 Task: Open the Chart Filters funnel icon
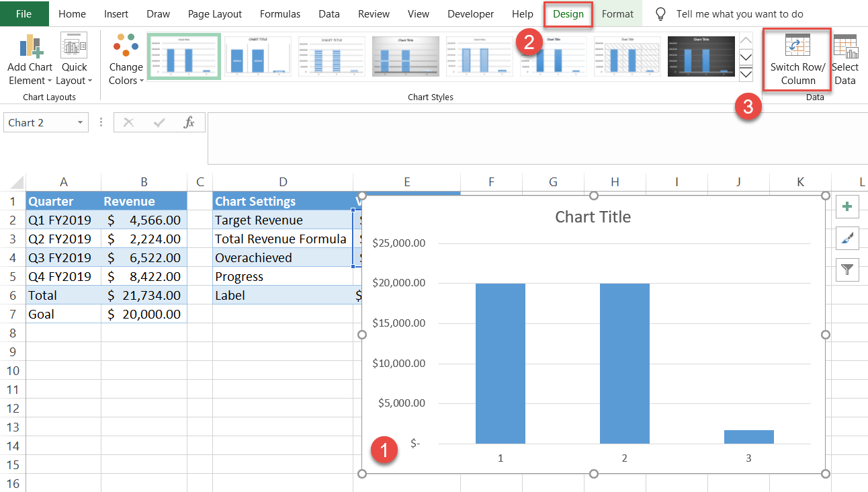tap(847, 270)
